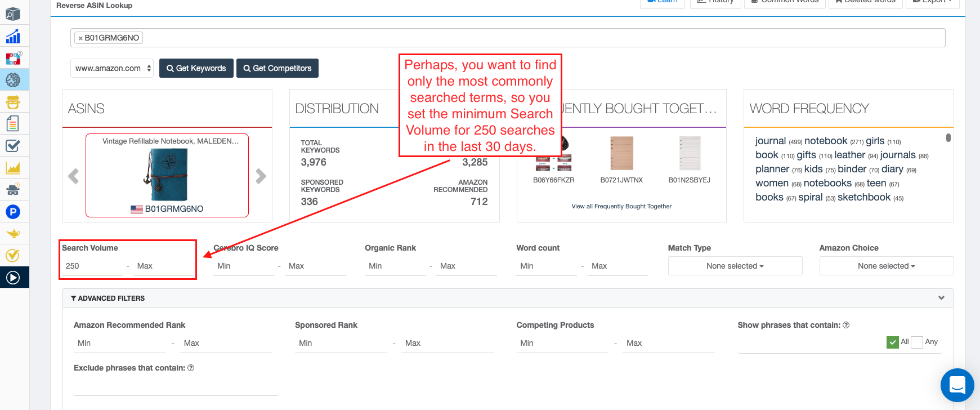This screenshot has height=410, width=980.
Task: Open the puzzle pieces sidebar icon
Action: [13, 59]
